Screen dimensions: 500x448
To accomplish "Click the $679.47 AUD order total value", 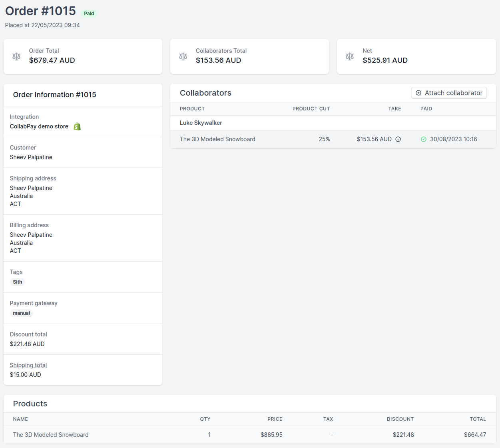I will click(x=52, y=60).
